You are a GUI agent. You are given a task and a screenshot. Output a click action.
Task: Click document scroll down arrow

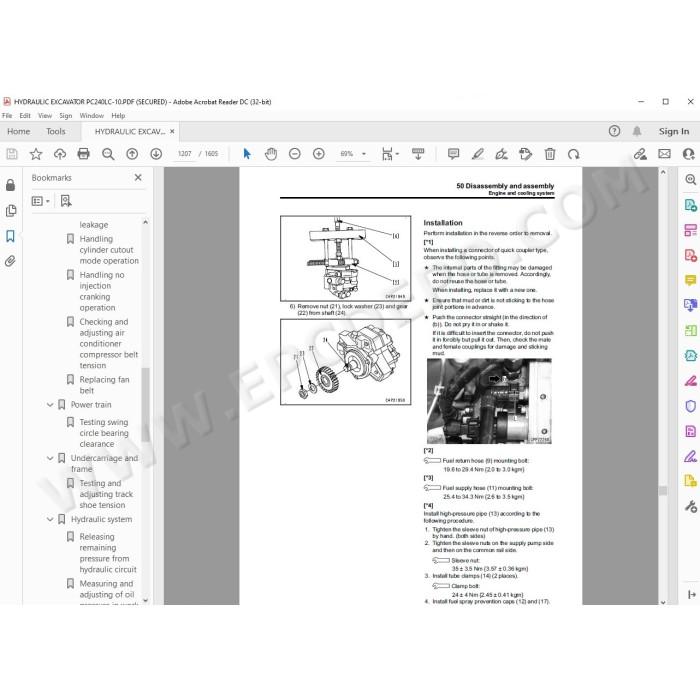tap(663, 602)
